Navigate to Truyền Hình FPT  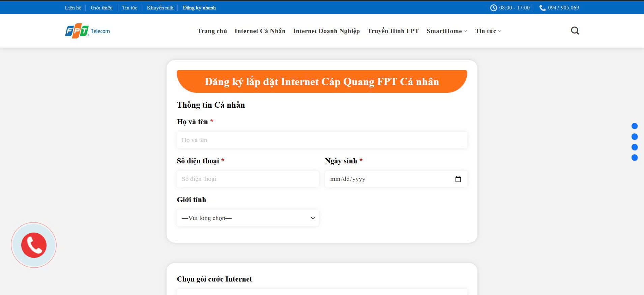(x=393, y=31)
